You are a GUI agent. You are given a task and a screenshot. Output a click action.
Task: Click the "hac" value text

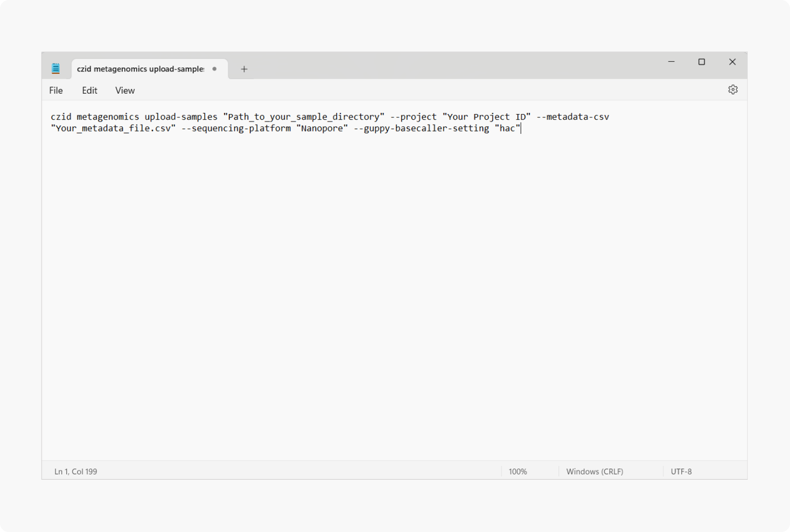coord(507,128)
